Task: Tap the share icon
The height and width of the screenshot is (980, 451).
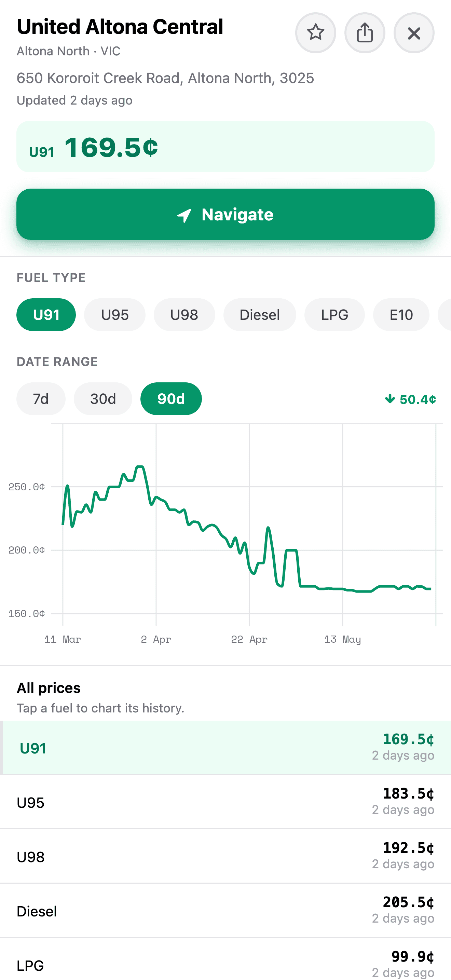Action: (x=365, y=33)
